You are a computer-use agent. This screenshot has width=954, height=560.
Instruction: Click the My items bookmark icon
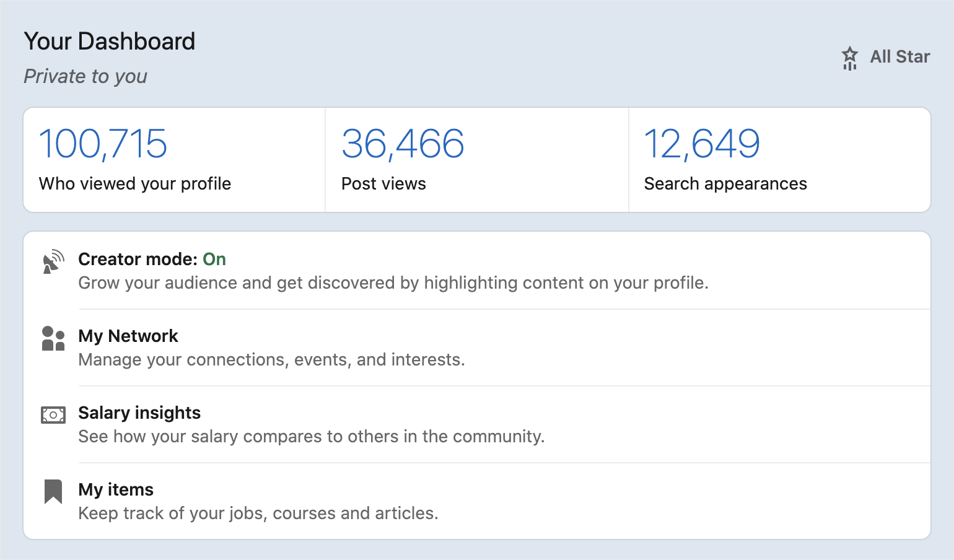(x=53, y=492)
